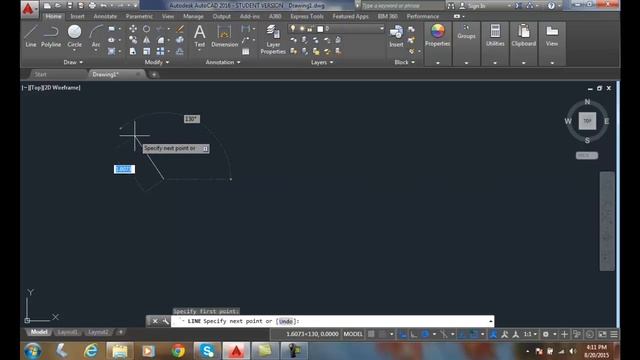Open the Clipboard panel
The image size is (640, 360).
click(x=524, y=35)
